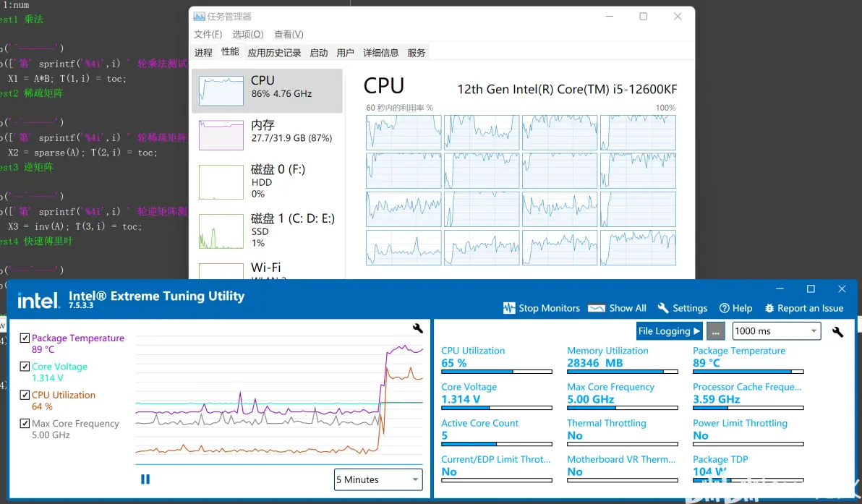Click the X1 = A*B code line in editor
The image size is (862, 504).
67,79
